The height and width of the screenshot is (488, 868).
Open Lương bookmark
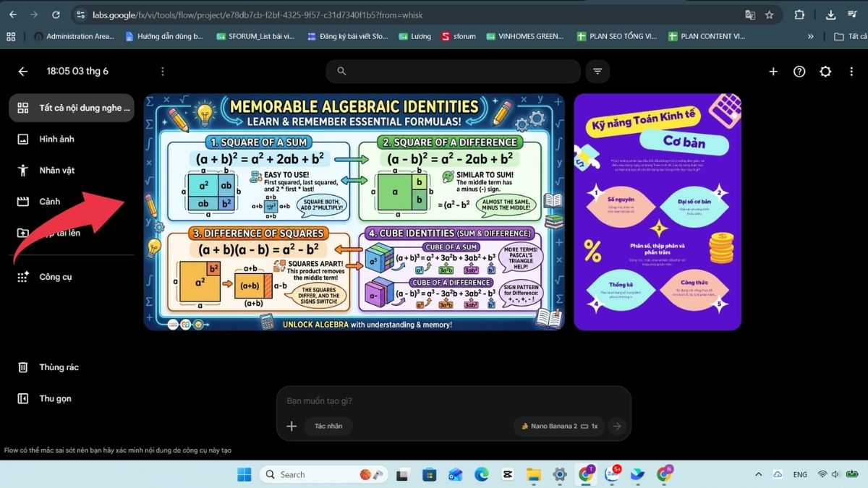[415, 36]
